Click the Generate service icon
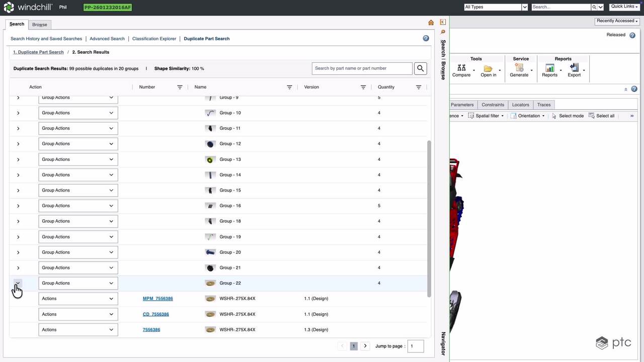This screenshot has height=362, width=644. tap(519, 68)
